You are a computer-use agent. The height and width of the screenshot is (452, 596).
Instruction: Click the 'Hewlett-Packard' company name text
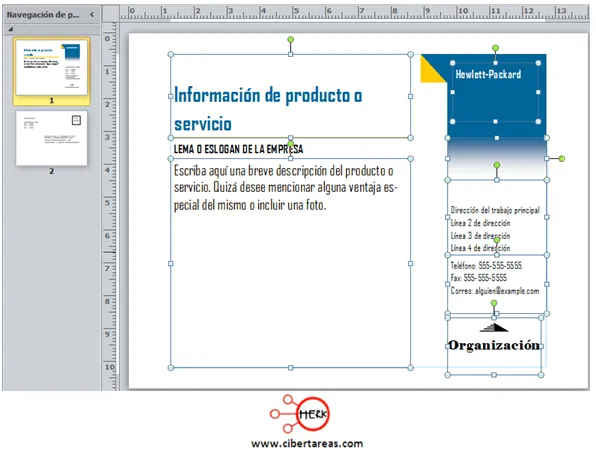point(488,74)
